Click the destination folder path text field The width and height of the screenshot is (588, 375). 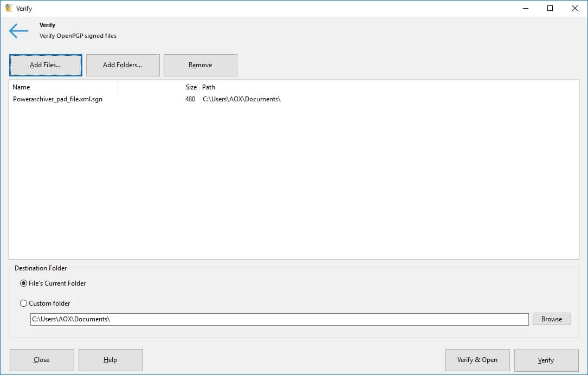point(279,319)
